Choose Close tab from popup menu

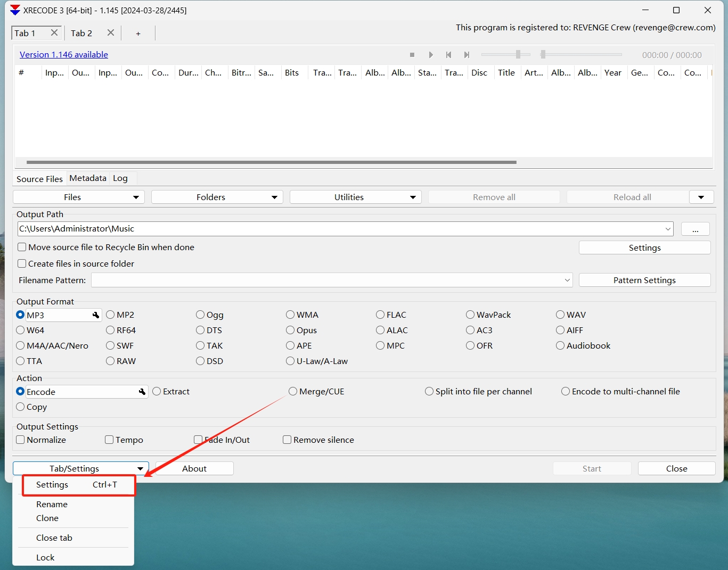pos(54,538)
